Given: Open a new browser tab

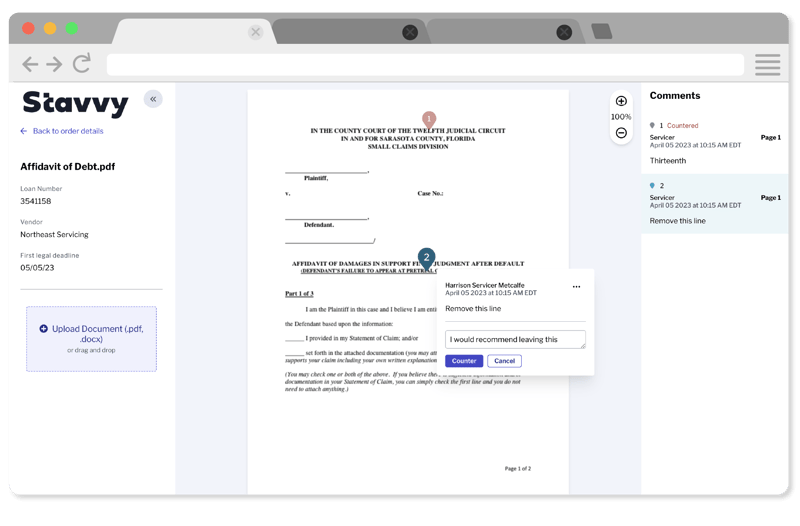Looking at the screenshot, I should (602, 31).
